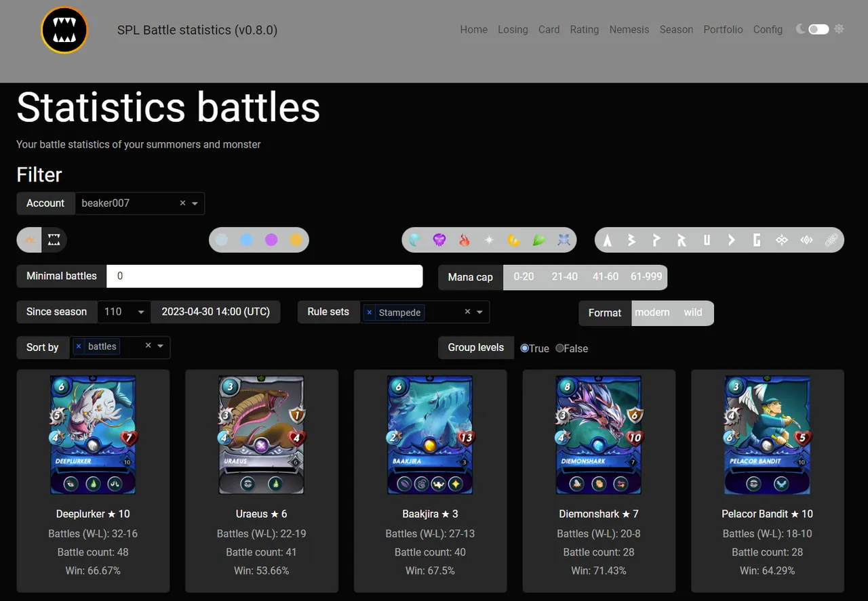
Task: Filter by epic purple rarity swatch
Action: click(x=271, y=240)
